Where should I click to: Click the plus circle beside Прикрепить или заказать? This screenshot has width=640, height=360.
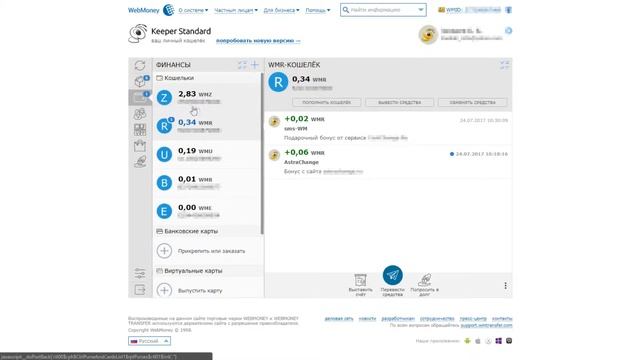[x=164, y=251]
